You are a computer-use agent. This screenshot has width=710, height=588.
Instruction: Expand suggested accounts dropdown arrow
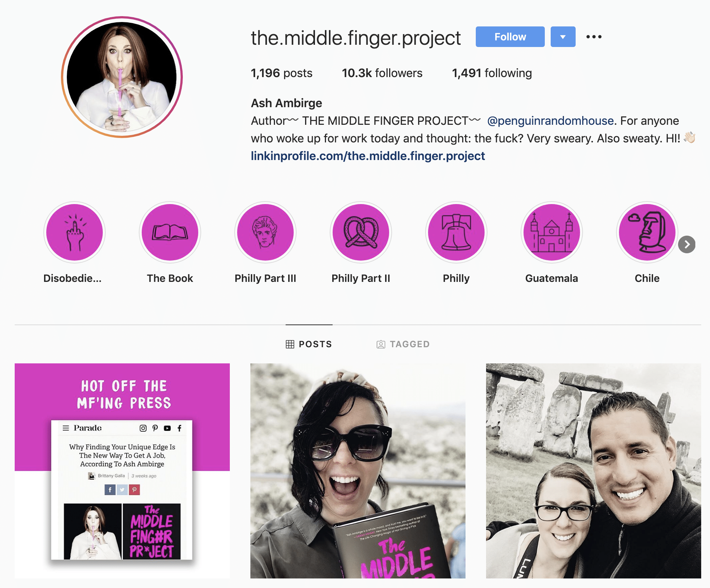point(563,37)
